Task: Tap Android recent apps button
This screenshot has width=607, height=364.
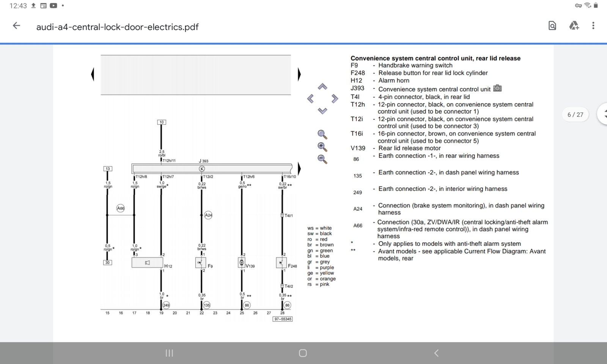Action: [169, 353]
